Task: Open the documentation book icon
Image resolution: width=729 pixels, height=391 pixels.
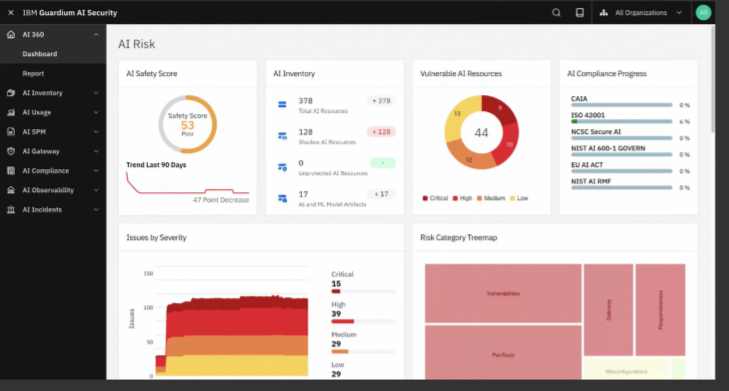Action: click(x=580, y=13)
